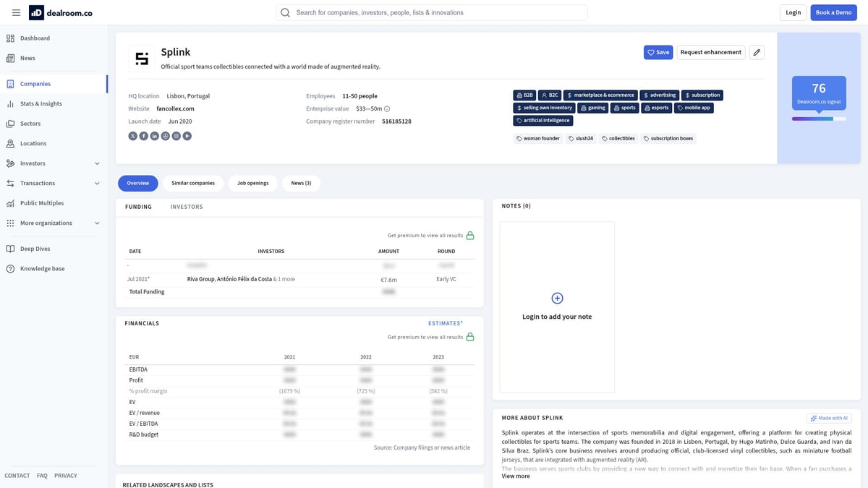868x488 pixels.
Task: Open fancollex.com website link
Action: click(x=175, y=108)
